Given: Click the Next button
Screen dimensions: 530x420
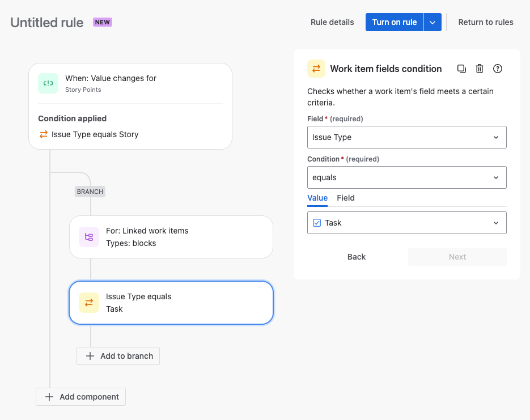Looking at the screenshot, I should tap(457, 257).
